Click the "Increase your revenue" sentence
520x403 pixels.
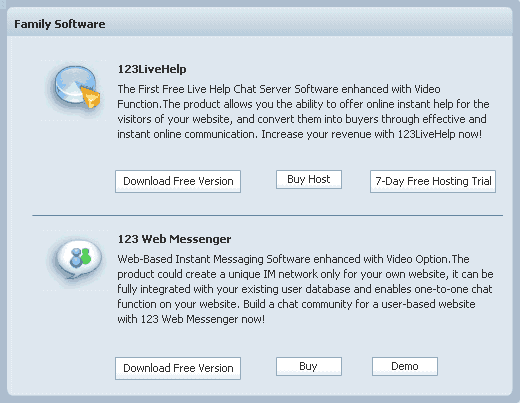(372, 134)
